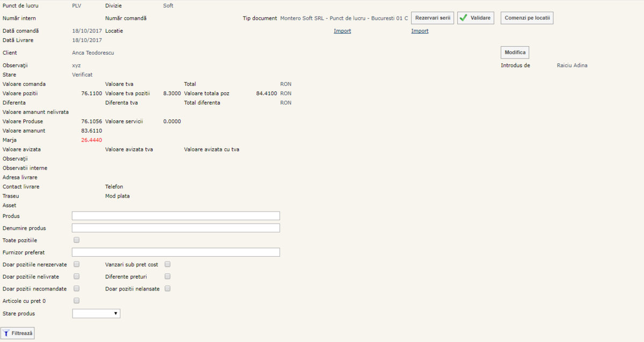The image size is (644, 342).
Task: Toggle the Diferente preturi checkbox
Action: pos(167,276)
